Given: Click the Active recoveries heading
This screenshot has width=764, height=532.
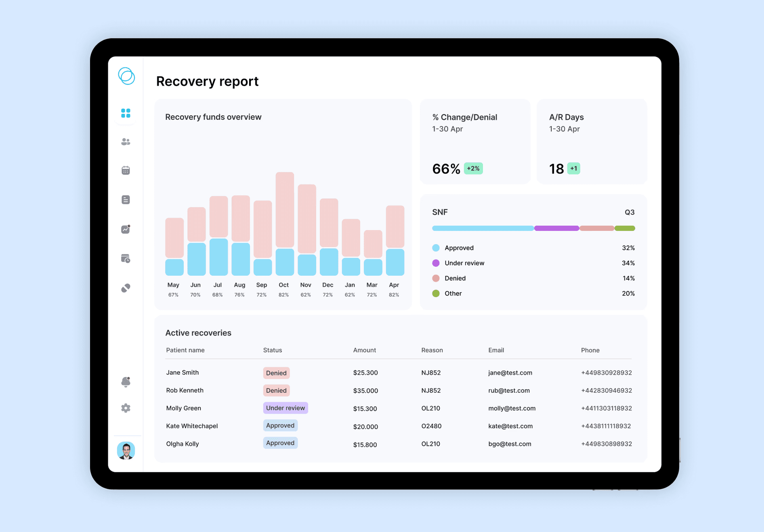Looking at the screenshot, I should [x=198, y=333].
